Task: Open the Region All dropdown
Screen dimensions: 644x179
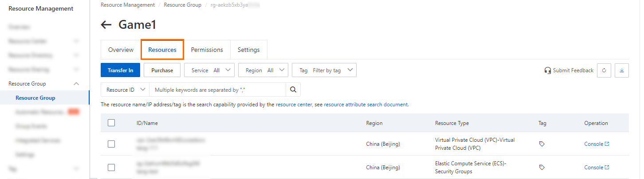Action: pos(263,70)
